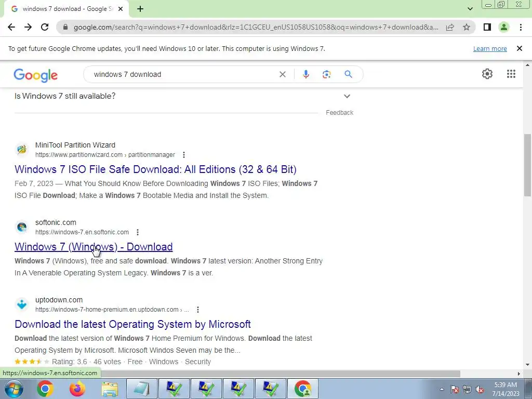This screenshot has height=399, width=532.
Task: Reload the current page
Action: tap(45, 27)
